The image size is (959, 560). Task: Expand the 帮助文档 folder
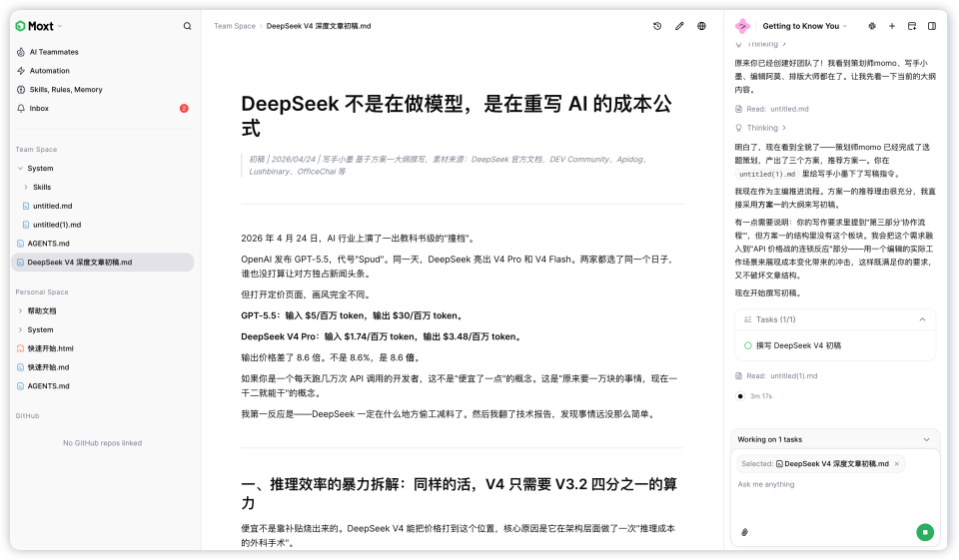click(20, 310)
